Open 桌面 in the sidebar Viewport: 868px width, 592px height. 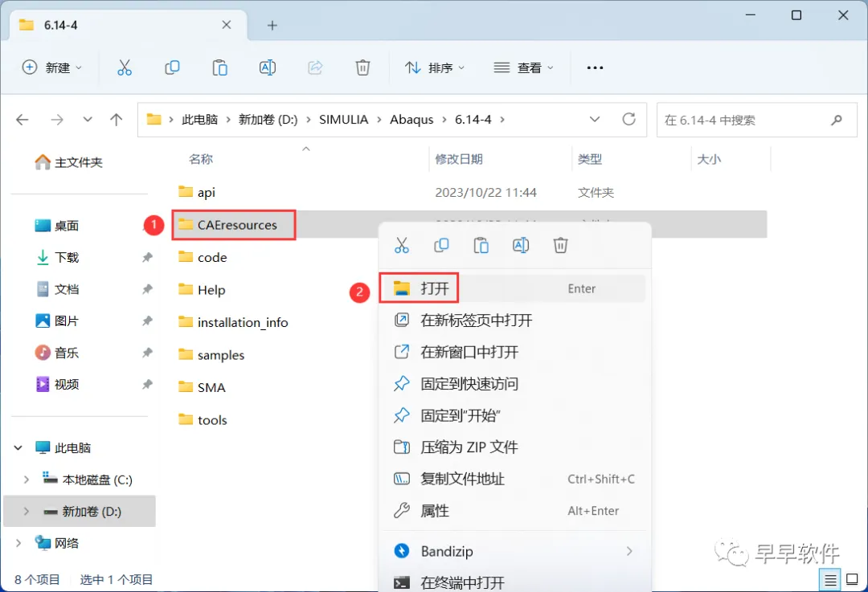57,226
